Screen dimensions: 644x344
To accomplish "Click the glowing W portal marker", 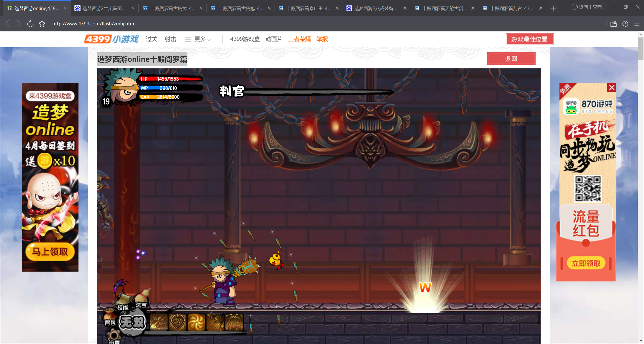I will [425, 287].
